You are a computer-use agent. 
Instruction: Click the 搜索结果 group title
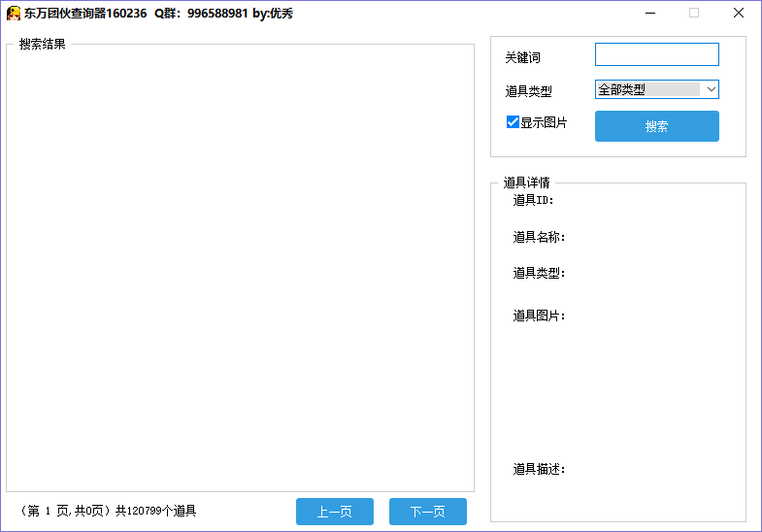43,45
